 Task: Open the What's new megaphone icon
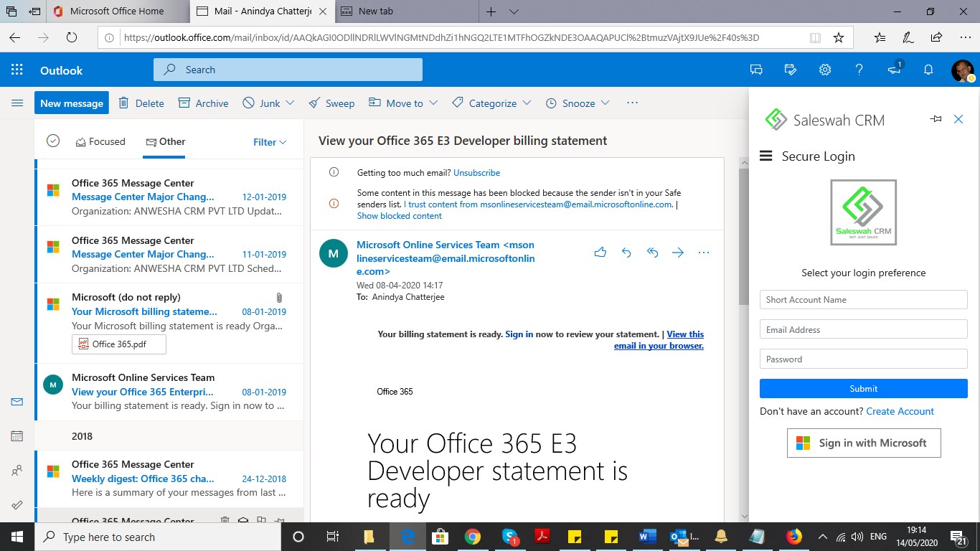(894, 70)
